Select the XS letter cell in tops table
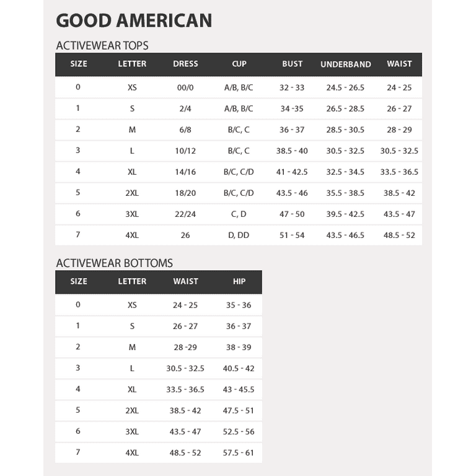This screenshot has height=476, width=476. 132,87
